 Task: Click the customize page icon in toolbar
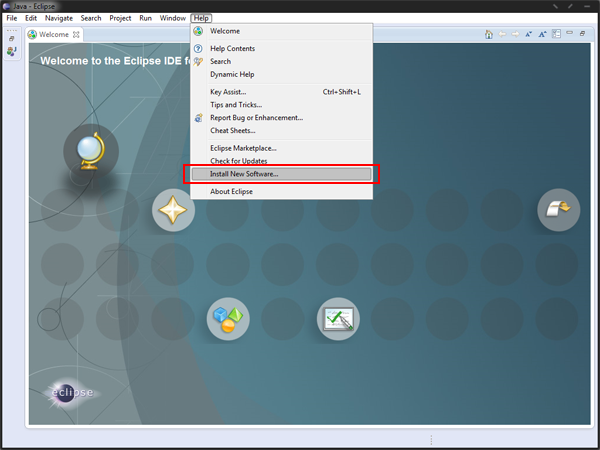pos(556,34)
